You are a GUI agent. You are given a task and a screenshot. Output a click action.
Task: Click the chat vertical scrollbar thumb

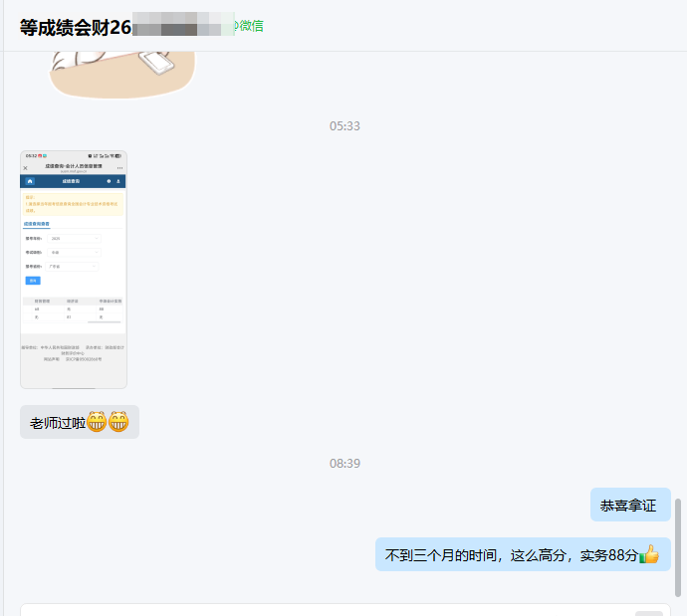point(678,547)
